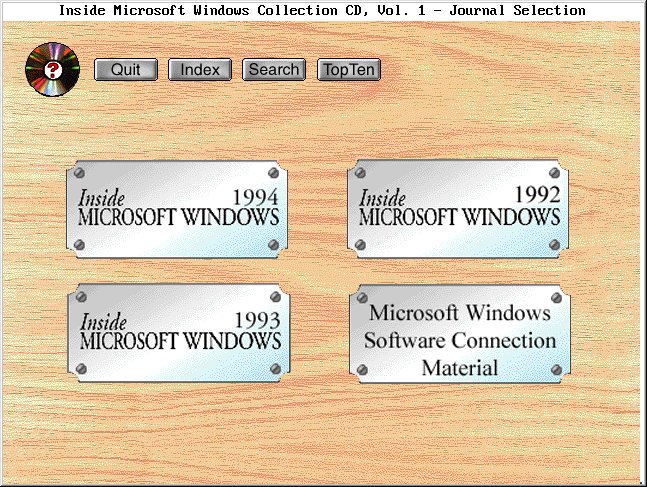Screen dimensions: 647x487
Task: Open the Inside Microsoft Windows 1994 plaque
Action: pyautogui.click(x=177, y=209)
